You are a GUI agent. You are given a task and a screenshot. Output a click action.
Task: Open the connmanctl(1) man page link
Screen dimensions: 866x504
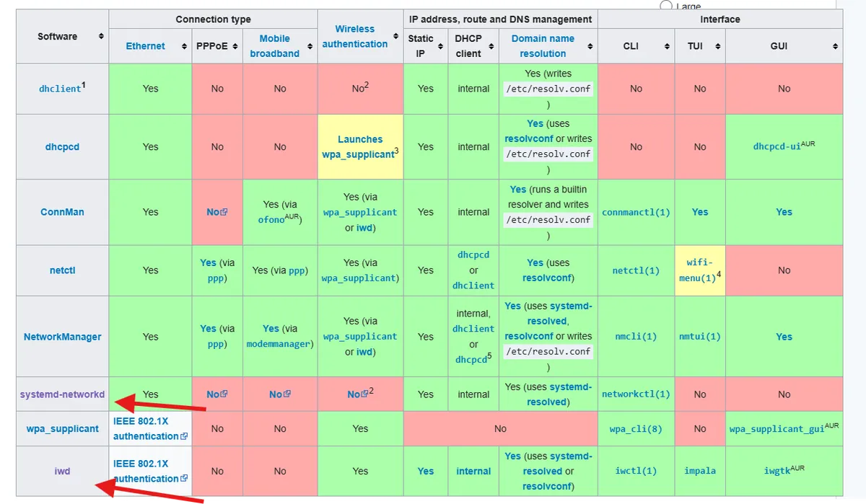click(x=636, y=213)
